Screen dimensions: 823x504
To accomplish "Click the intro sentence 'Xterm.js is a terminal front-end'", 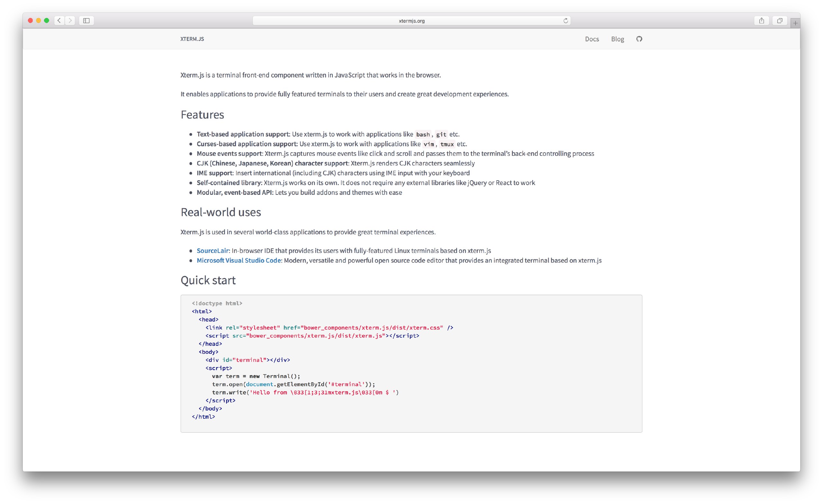I will (x=311, y=75).
